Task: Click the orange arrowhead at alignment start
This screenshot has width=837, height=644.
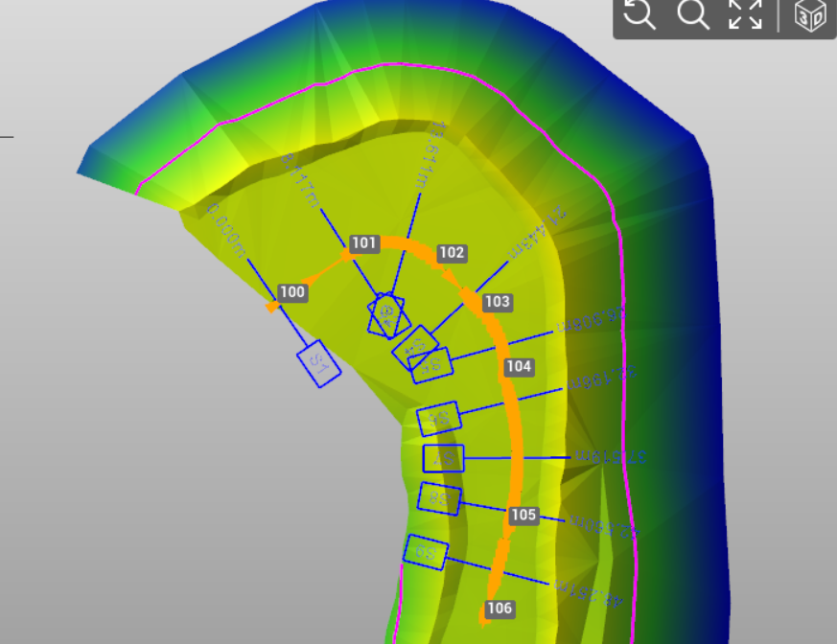Action: tap(272, 307)
